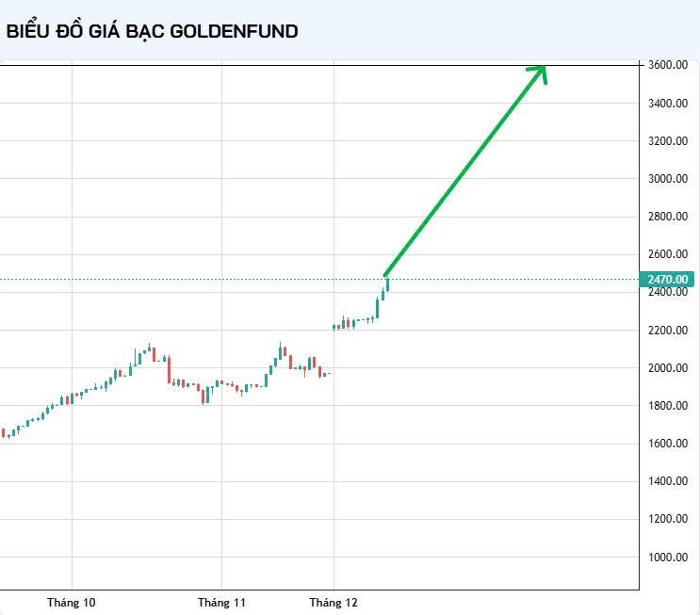Screen dimensions: 700x615
Task: Click the 1000.00 price axis label
Action: pos(668,557)
